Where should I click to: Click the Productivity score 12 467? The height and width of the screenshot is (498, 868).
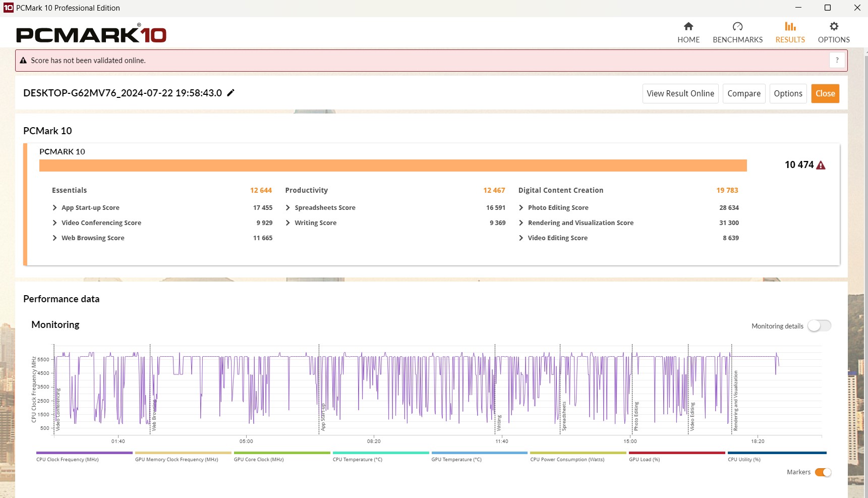coord(494,190)
